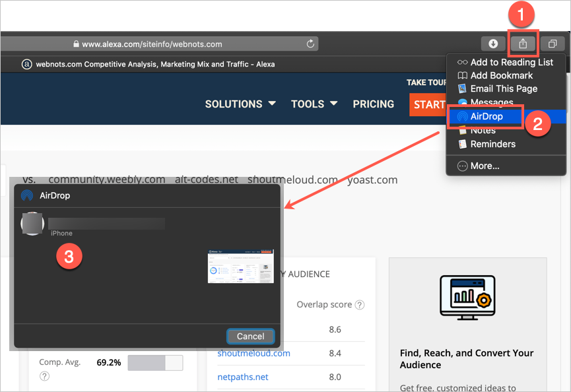This screenshot has height=392, width=571.
Task: Open the netpaths.net link
Action: click(x=243, y=377)
